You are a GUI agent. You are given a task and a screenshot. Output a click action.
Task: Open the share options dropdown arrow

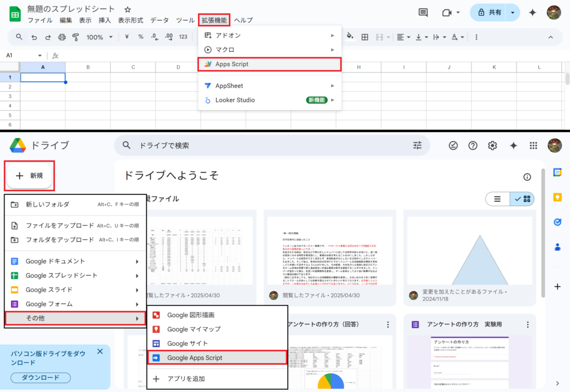(x=513, y=13)
